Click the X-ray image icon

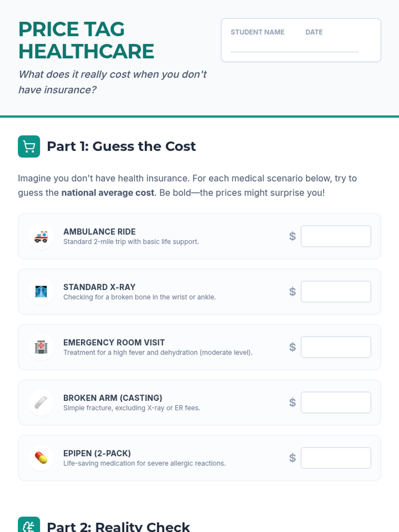tap(41, 292)
